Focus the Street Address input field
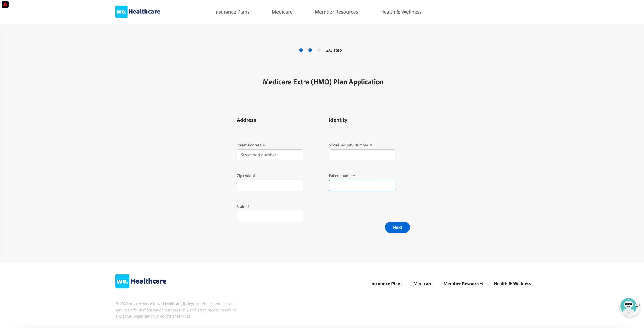Image resolution: width=644 pixels, height=328 pixels. click(x=270, y=155)
